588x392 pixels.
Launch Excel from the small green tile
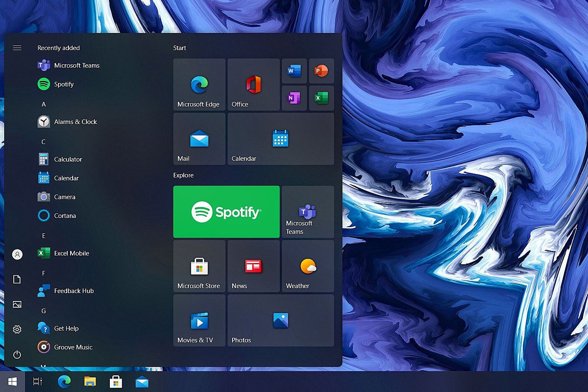(x=321, y=98)
